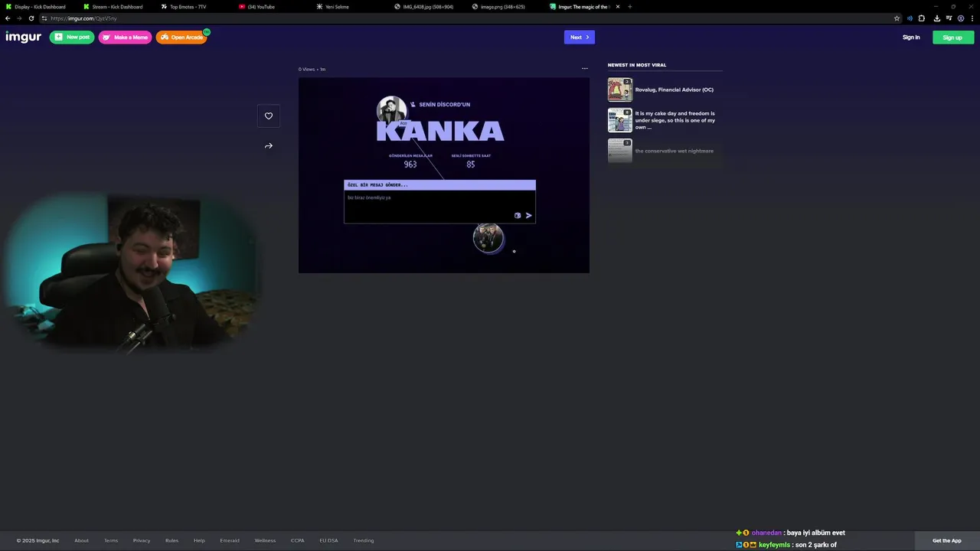Switch to Display - Kick Dashboard tab
The width and height of the screenshot is (980, 551).
tap(38, 7)
